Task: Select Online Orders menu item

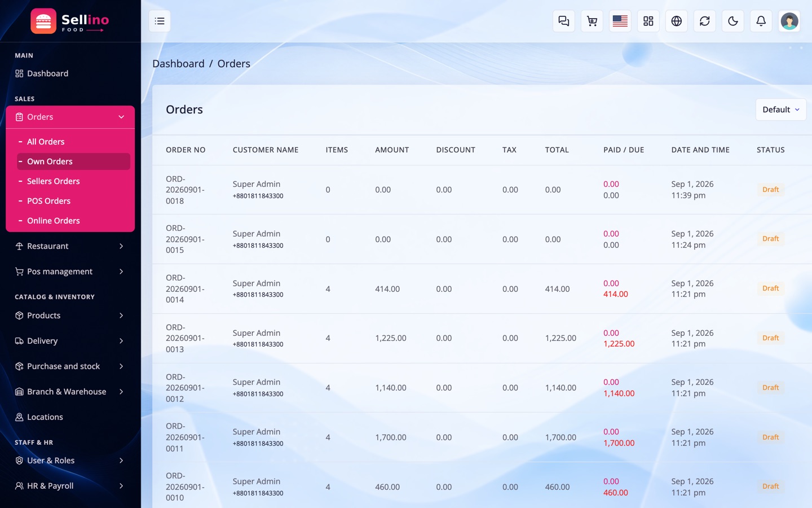Action: point(74,221)
